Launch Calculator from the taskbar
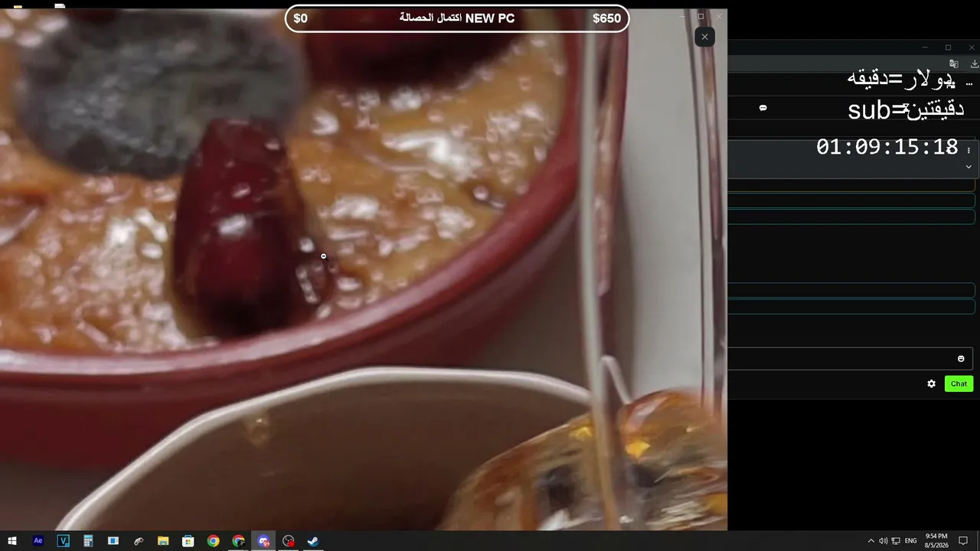The width and height of the screenshot is (980, 551). pyautogui.click(x=88, y=541)
